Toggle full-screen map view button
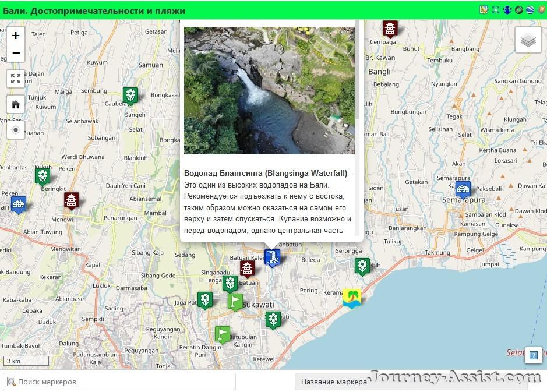The height and width of the screenshot is (392, 547). (x=16, y=79)
